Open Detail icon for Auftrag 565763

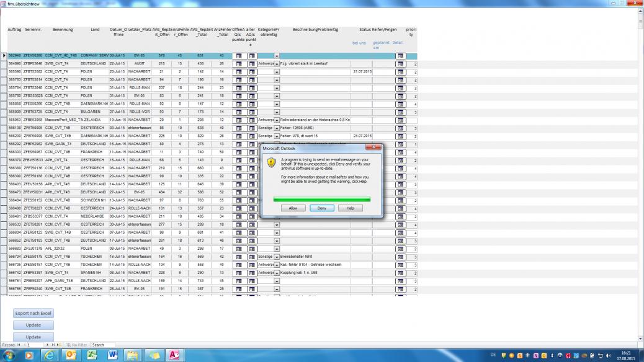coord(400,80)
